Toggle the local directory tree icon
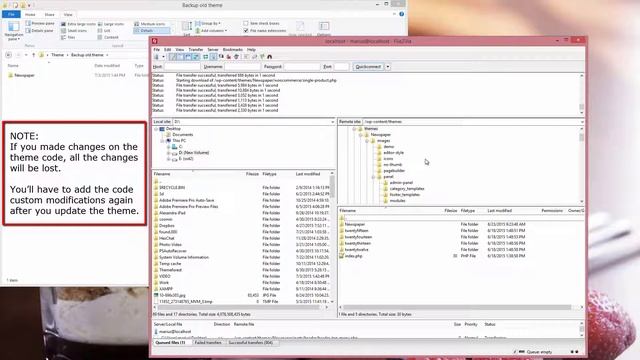Screen dimensions: 640x360 click(181, 57)
